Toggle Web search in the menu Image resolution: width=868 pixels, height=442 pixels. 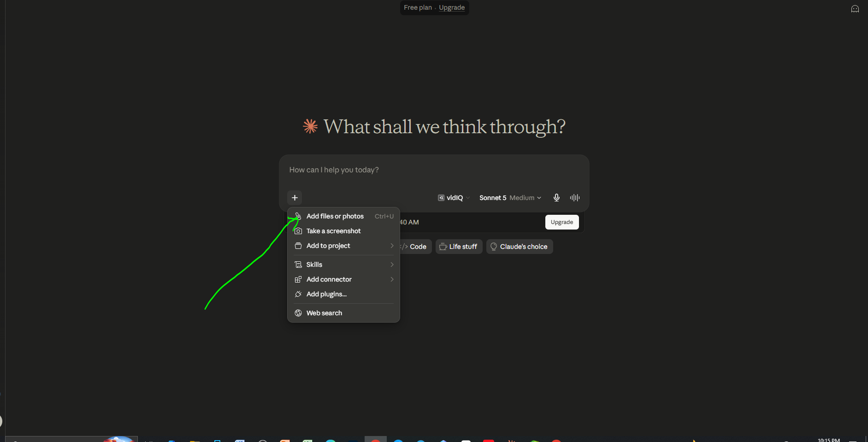point(343,313)
